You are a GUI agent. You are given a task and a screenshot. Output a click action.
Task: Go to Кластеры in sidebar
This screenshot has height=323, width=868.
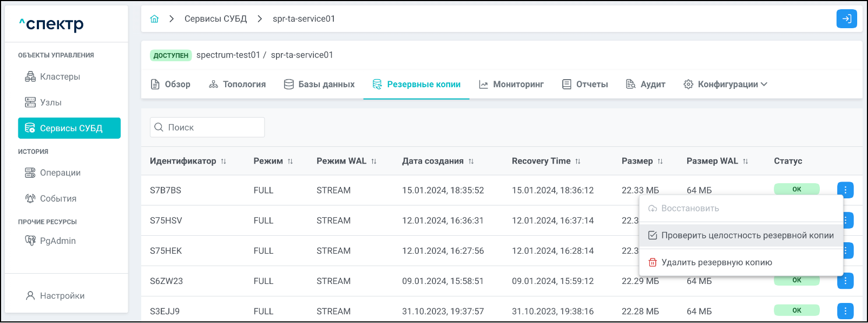[x=60, y=77]
